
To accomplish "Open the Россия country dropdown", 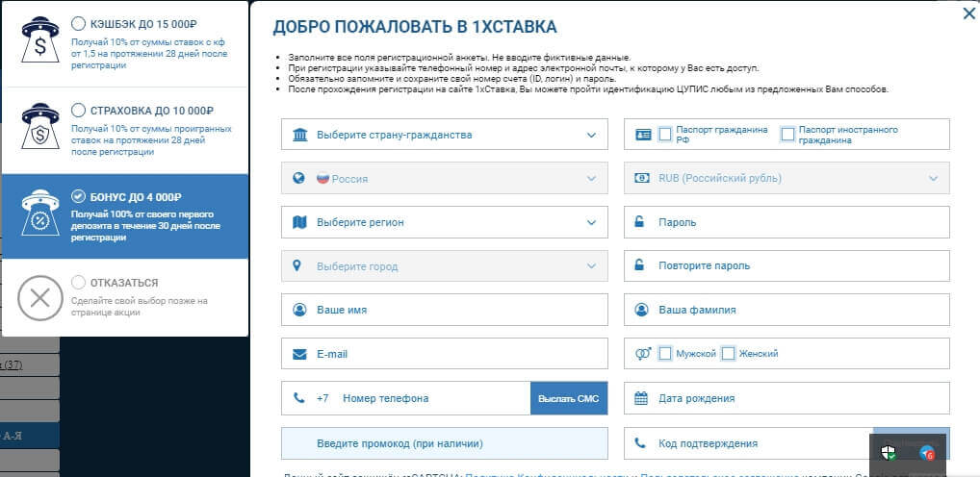I will click(x=445, y=178).
